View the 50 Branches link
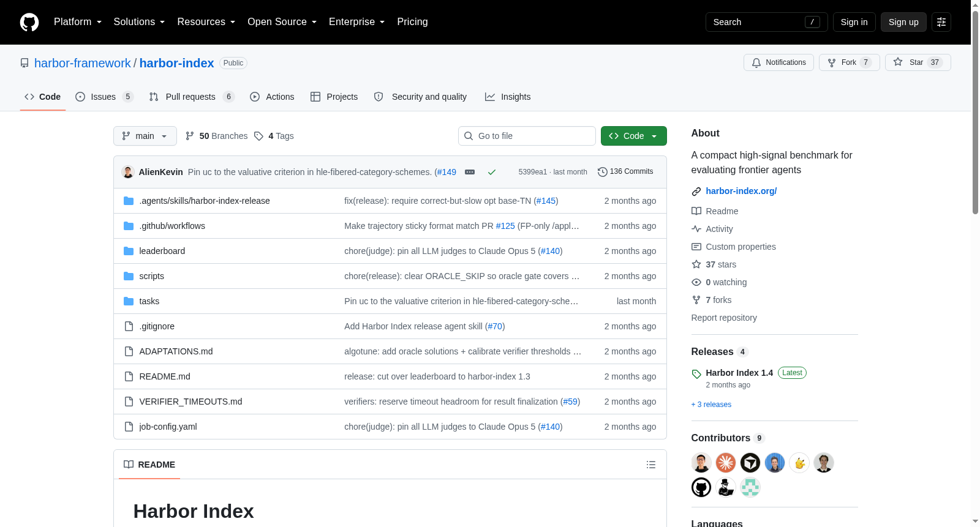The height and width of the screenshot is (527, 980). click(217, 136)
